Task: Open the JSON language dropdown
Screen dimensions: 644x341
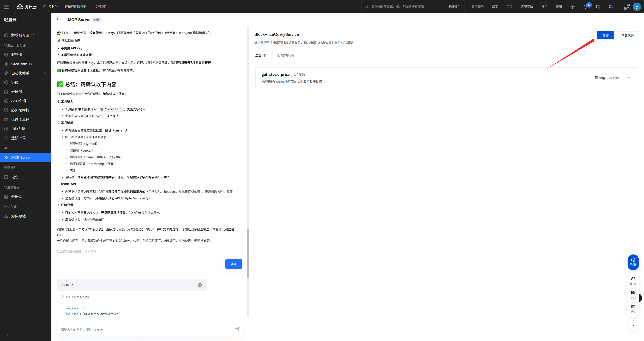Action: [67, 285]
